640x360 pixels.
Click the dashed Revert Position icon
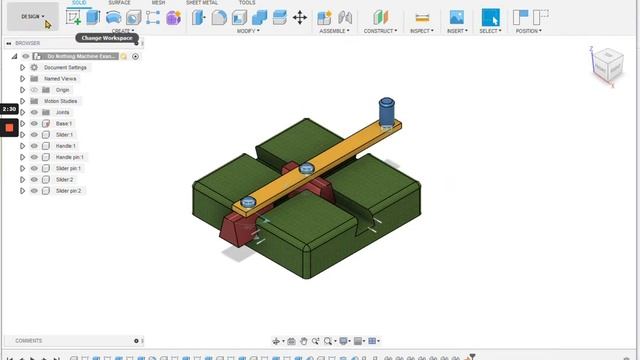click(541, 18)
